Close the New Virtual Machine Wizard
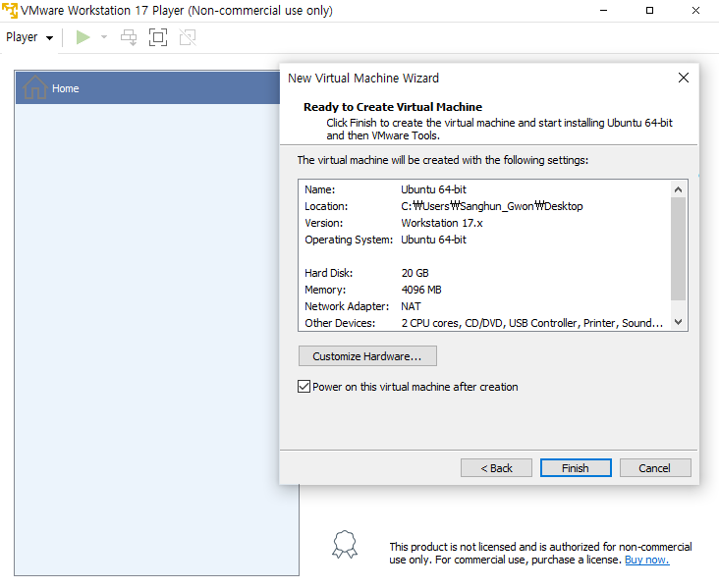 684,78
